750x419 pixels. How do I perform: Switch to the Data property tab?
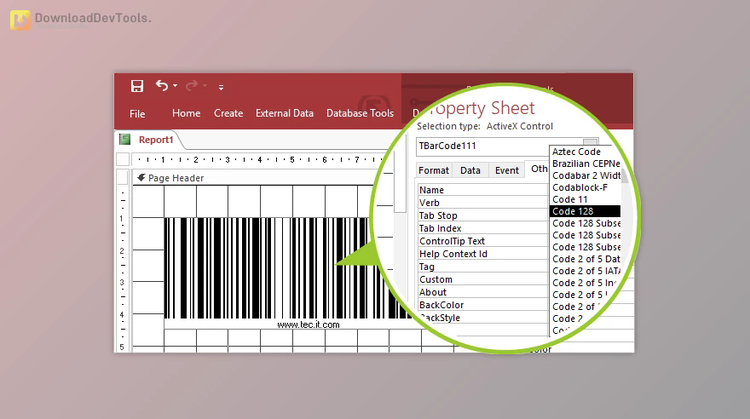470,170
